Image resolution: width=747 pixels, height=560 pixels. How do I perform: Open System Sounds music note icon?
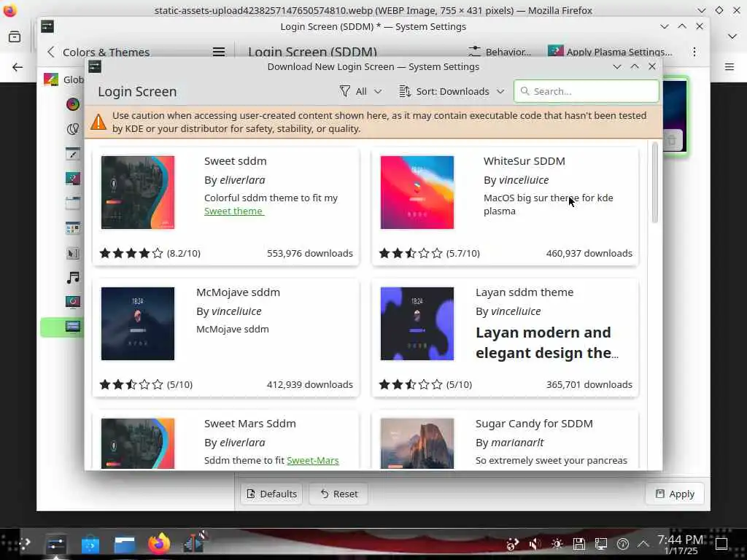[73, 277]
